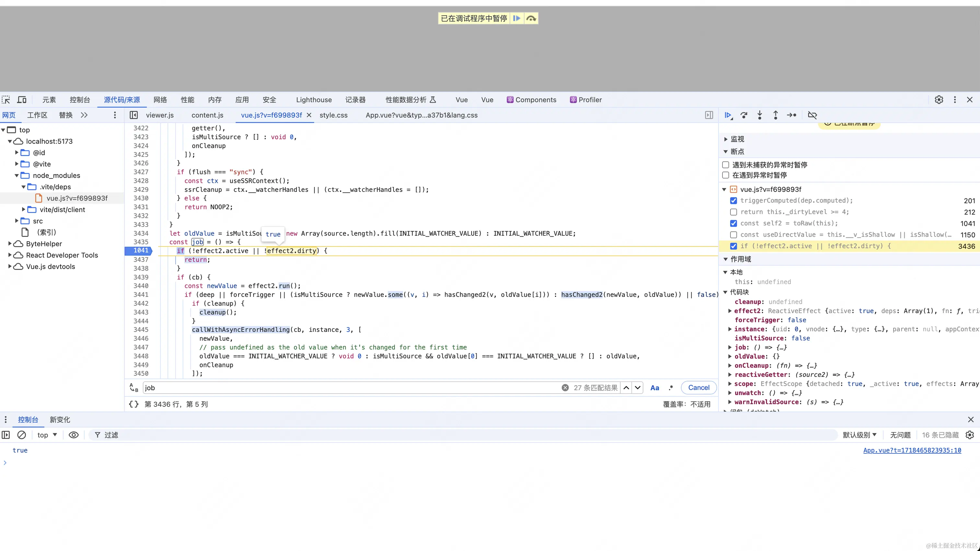Enable pause on uncaught exceptions checkbox
The image size is (980, 551).
(726, 165)
